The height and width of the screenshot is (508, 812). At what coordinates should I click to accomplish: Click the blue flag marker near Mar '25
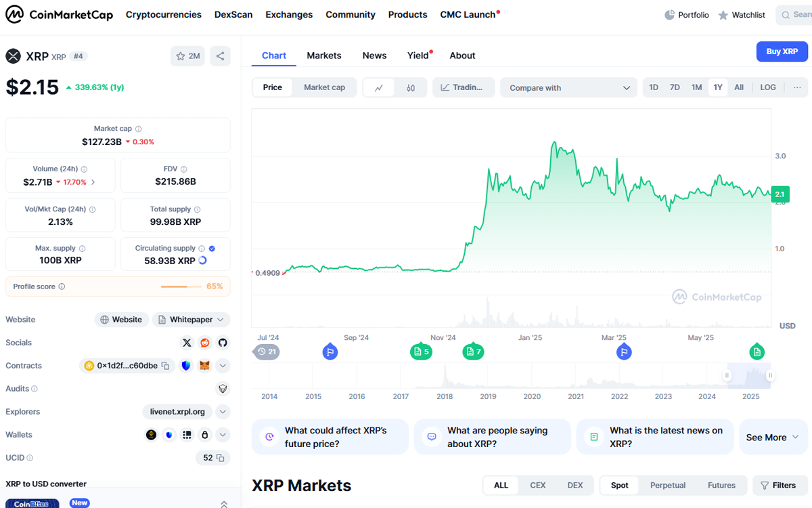coord(624,352)
